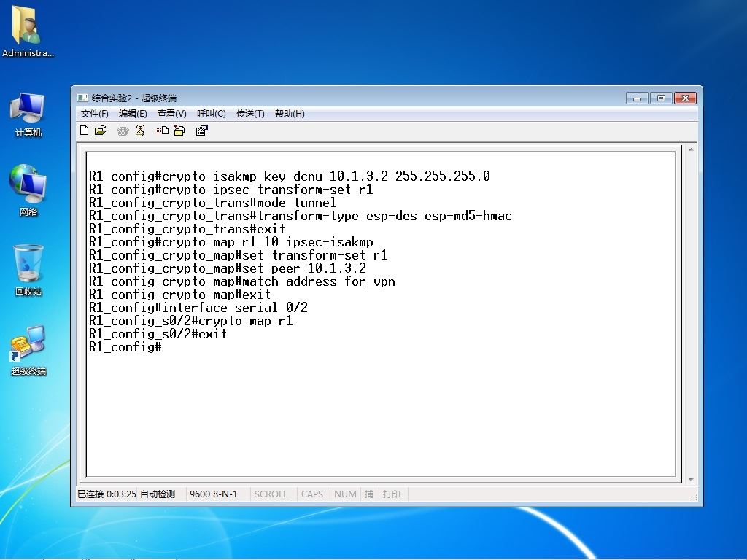Open the 传送(T) menu
747x560 pixels.
251,113
